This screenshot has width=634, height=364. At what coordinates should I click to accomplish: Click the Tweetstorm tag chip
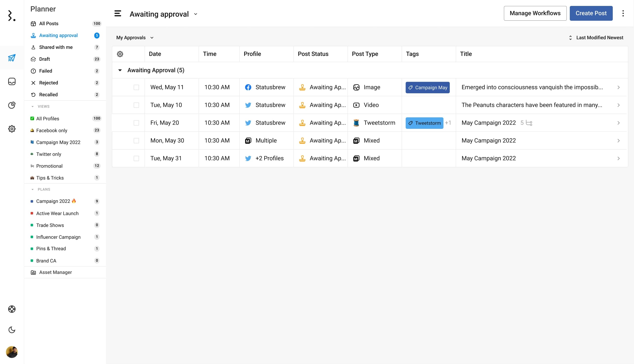pyautogui.click(x=424, y=123)
